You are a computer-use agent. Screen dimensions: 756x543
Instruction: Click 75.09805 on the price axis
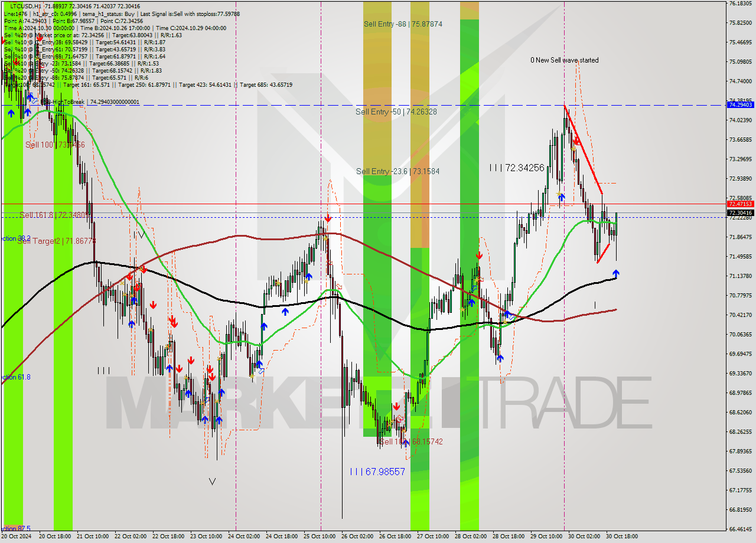pos(740,61)
